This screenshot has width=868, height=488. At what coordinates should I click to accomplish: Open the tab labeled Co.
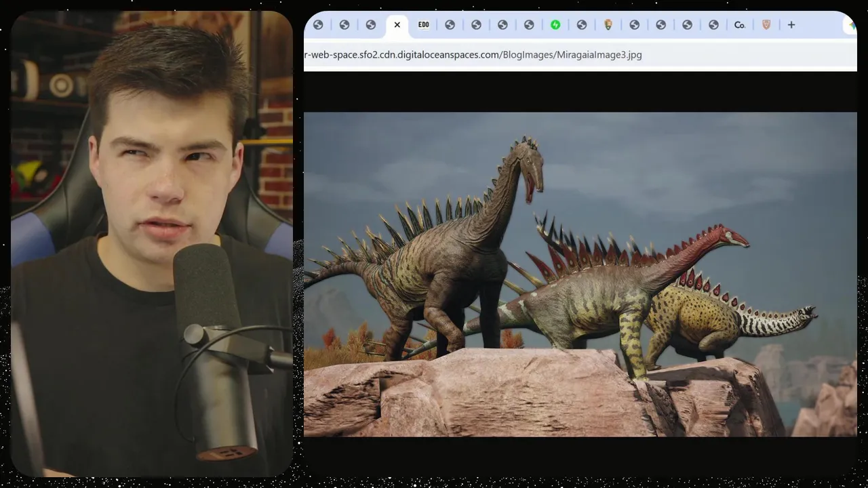point(740,25)
